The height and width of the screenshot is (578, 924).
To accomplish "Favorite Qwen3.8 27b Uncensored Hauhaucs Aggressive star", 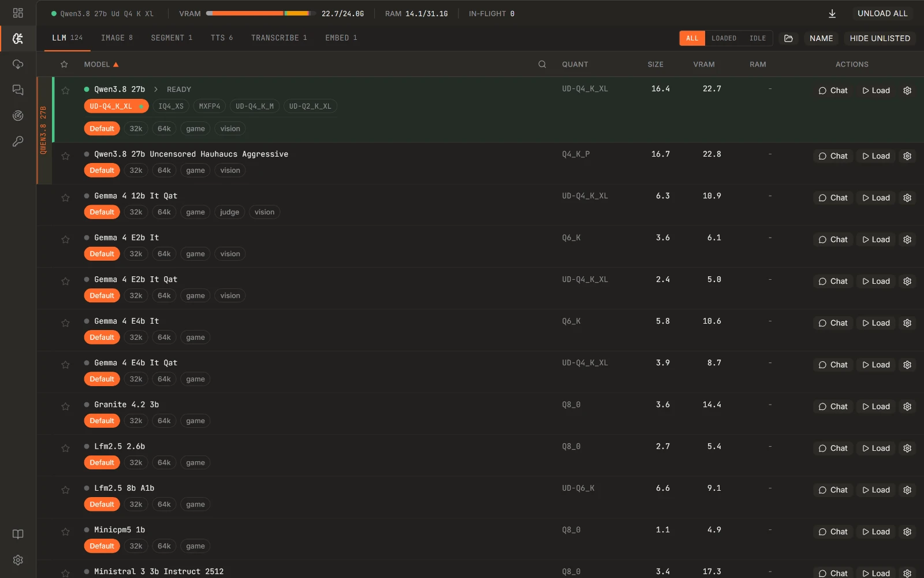I will point(65,155).
